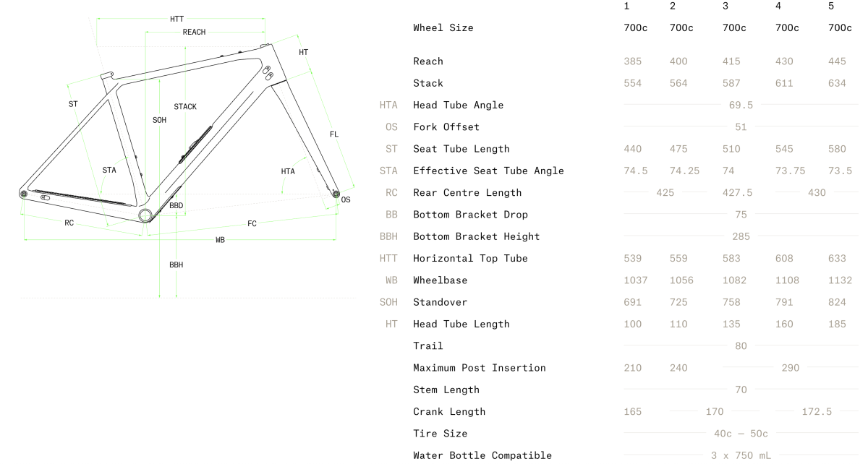Click the Reach row label in the table
Image resolution: width=868 pixels, height=464 pixels.
(428, 61)
